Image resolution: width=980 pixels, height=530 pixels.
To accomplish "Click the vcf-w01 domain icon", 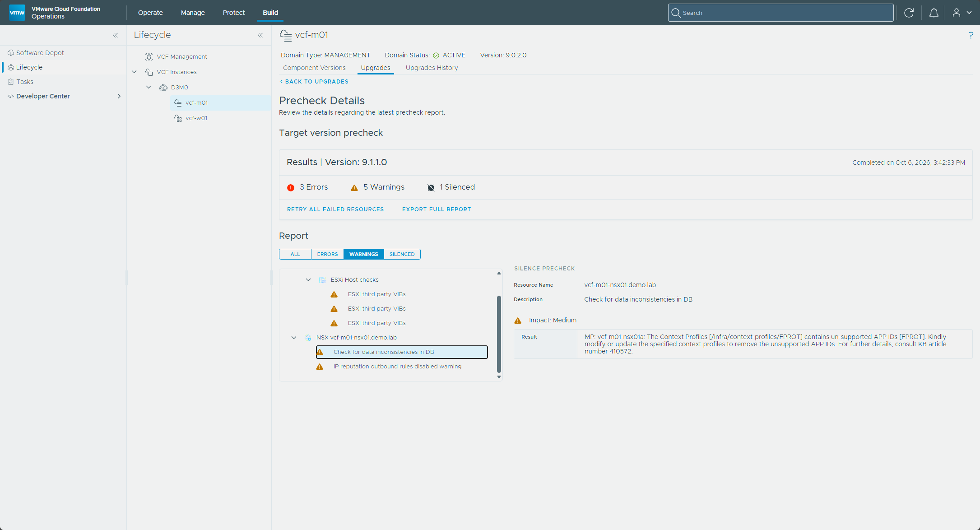I will (178, 118).
